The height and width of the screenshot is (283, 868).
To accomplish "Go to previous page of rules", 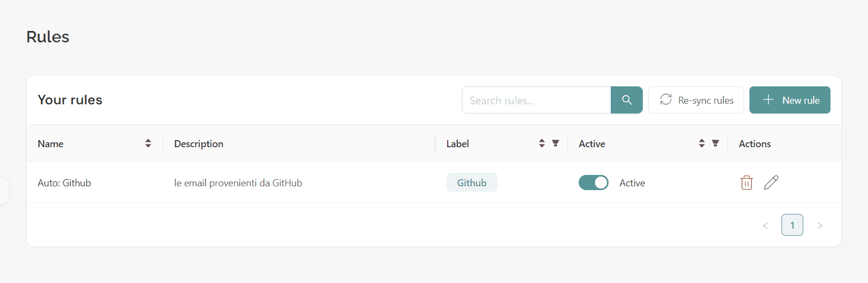I will pos(765,225).
